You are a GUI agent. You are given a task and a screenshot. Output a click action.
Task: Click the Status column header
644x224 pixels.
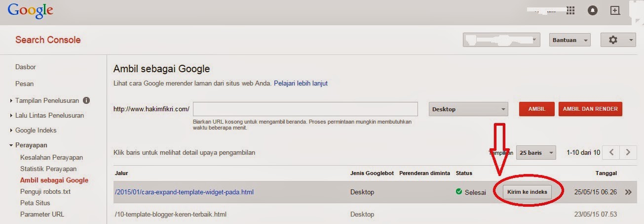tap(464, 173)
